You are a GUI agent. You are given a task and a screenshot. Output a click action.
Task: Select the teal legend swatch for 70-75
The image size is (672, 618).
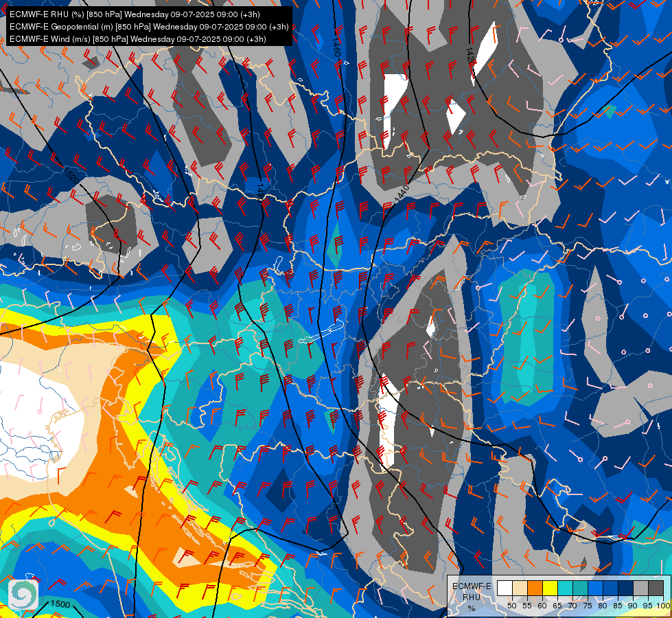pos(581,588)
